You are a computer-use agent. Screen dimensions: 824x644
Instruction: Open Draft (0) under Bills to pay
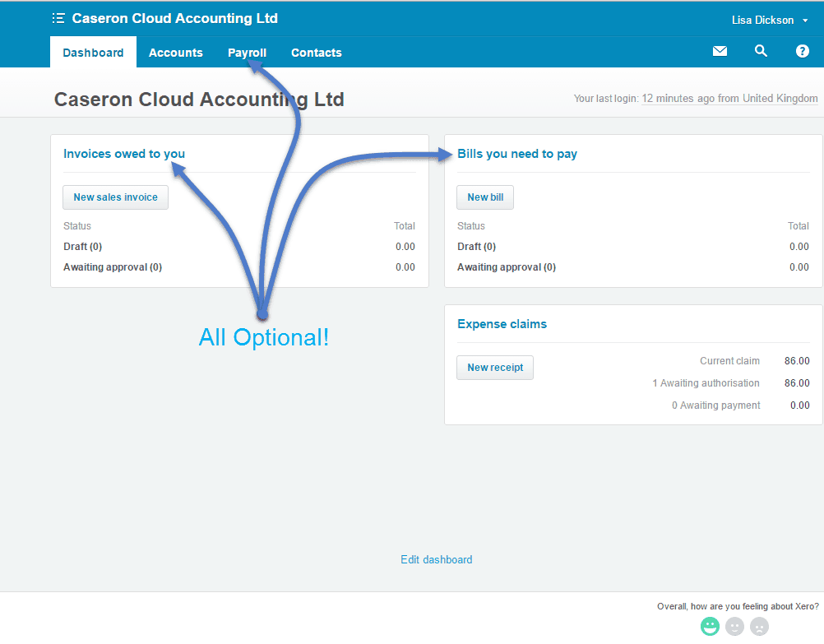coord(477,247)
